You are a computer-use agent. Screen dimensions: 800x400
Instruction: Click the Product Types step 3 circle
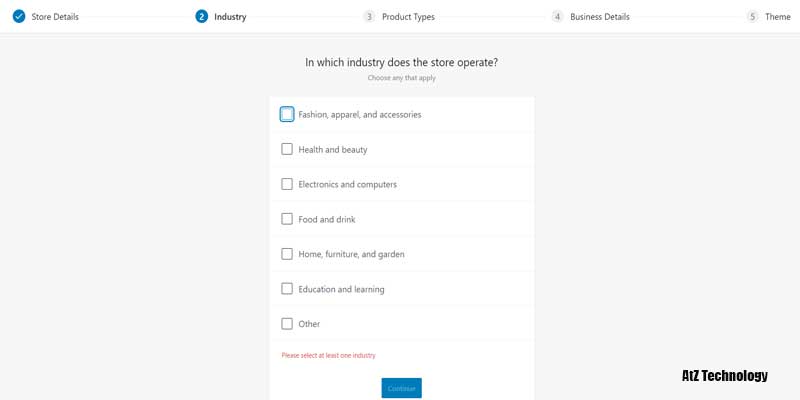pyautogui.click(x=369, y=17)
